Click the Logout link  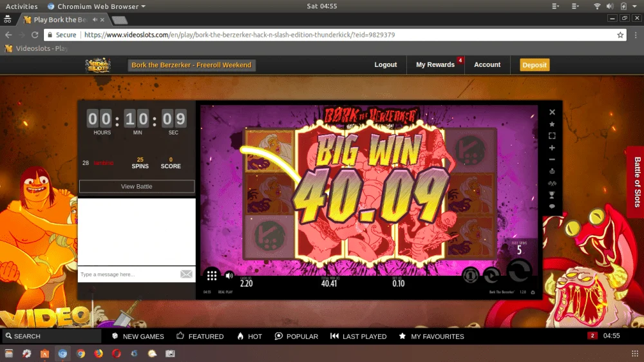tap(386, 64)
